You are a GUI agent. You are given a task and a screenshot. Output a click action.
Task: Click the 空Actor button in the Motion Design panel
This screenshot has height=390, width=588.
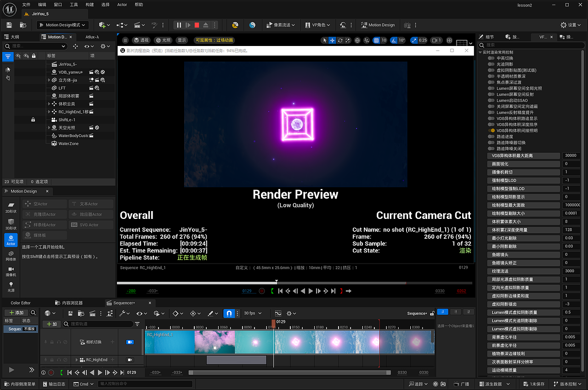[44, 203]
